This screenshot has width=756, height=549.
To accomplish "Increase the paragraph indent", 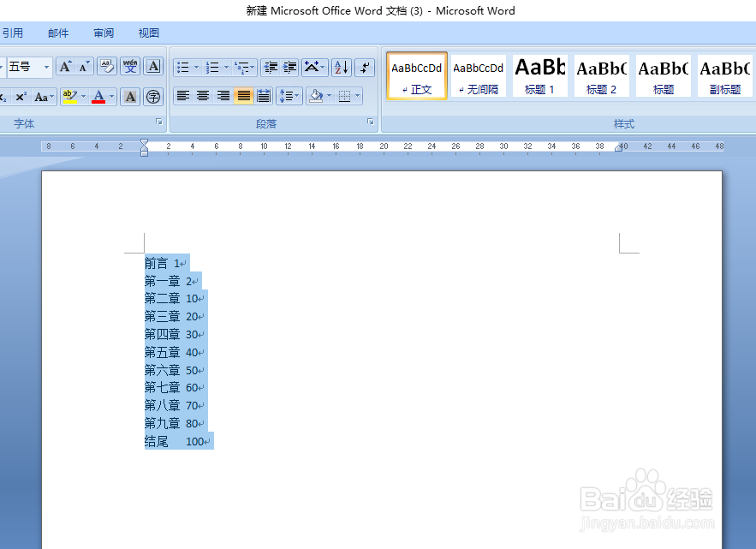I will [289, 67].
